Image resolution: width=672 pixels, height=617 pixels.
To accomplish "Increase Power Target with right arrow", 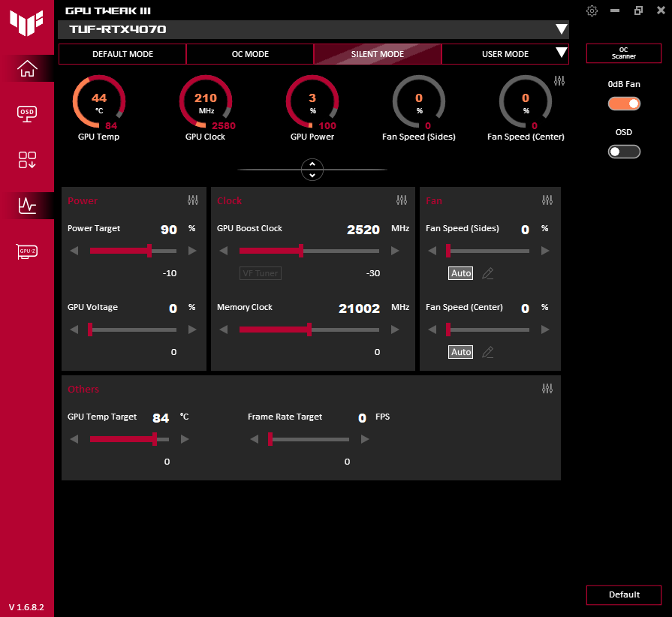I will click(192, 251).
